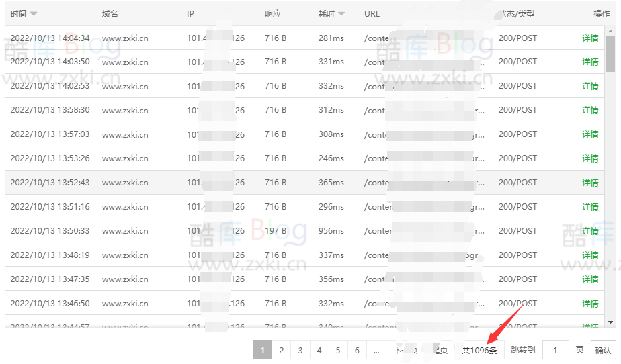The image size is (621, 364).
Task: View 详情 of the 14:03:50 request
Action: (x=590, y=62)
